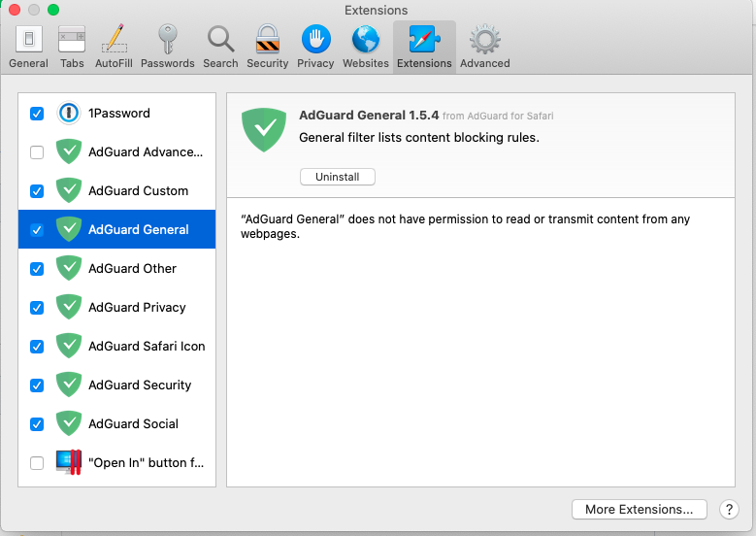
Task: Click AdGuard Other shield icon
Action: 69,268
